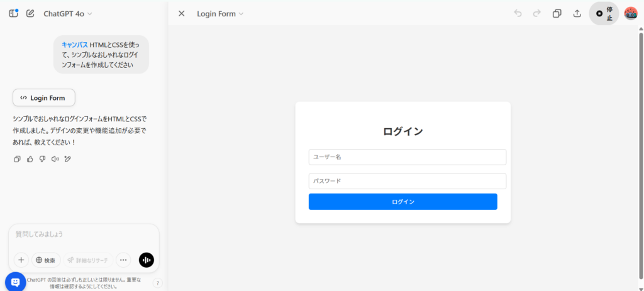Viewport: 644px width, 291px height.
Task: Enable the 詳細なリサーチ deep research option
Action: [88, 260]
